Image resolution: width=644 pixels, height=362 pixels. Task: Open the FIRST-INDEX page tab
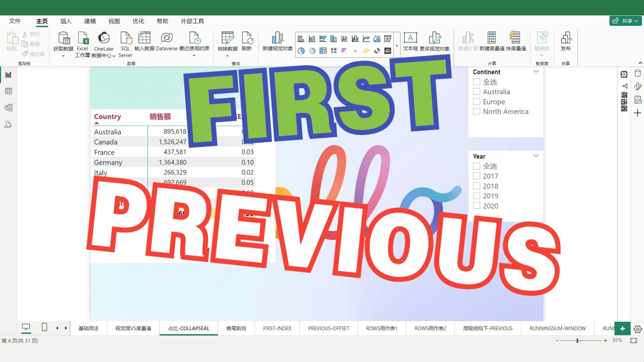277,328
